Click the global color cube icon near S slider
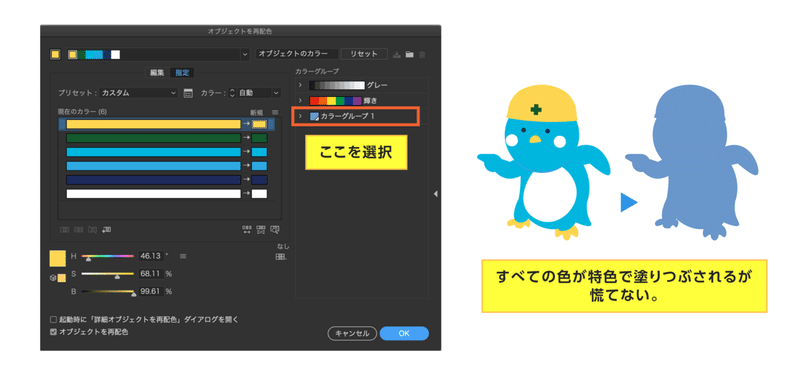 click(x=53, y=278)
